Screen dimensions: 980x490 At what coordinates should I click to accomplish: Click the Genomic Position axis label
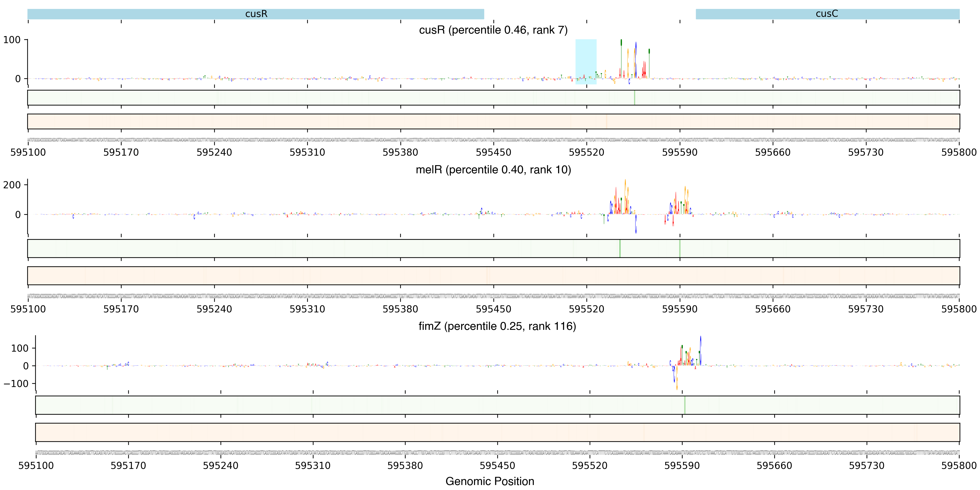coord(490,481)
